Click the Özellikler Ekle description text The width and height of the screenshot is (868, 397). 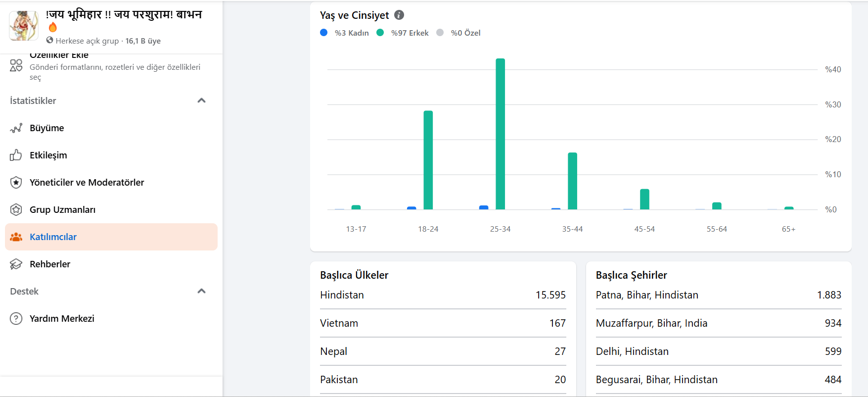point(115,72)
